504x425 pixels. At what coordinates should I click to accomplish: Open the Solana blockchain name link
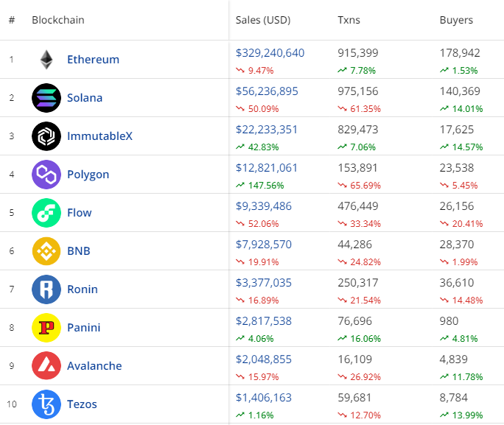(x=85, y=98)
